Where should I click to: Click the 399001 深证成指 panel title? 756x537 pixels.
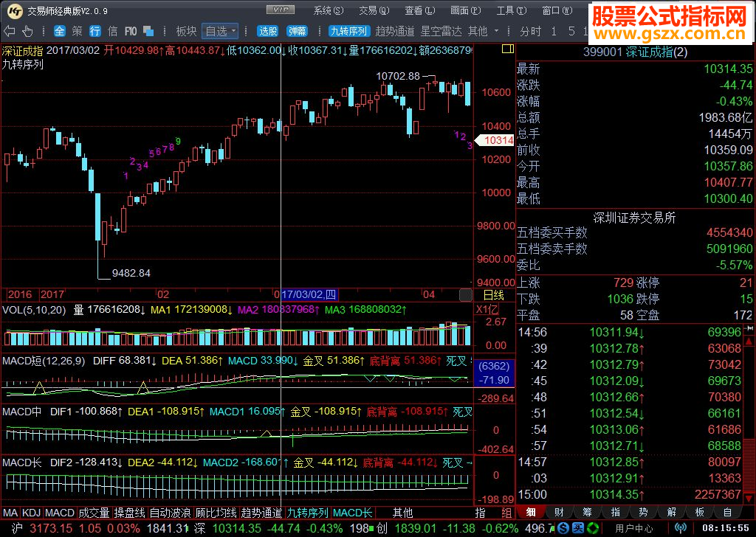pyautogui.click(x=635, y=52)
